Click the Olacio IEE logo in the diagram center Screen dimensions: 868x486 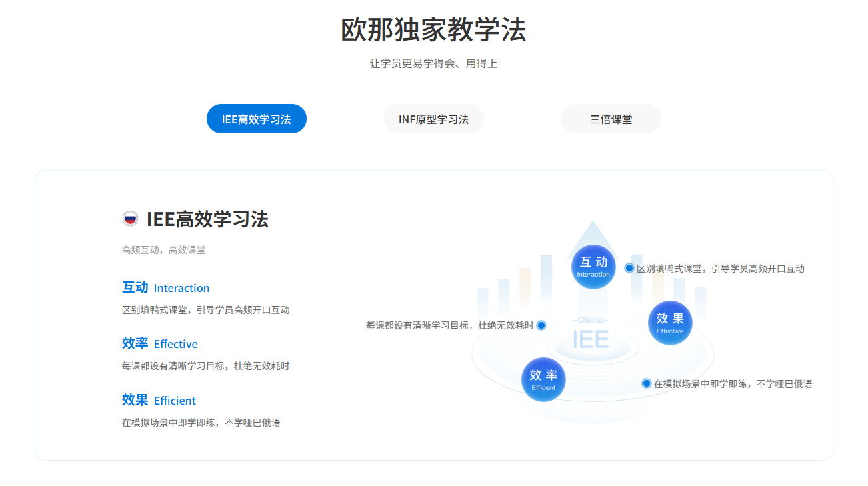591,335
